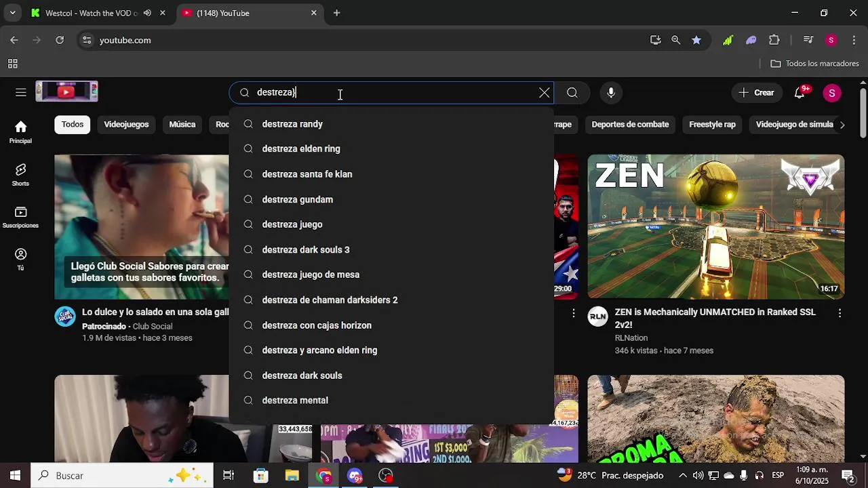Open the Club Social ad thumbnail

click(x=142, y=226)
